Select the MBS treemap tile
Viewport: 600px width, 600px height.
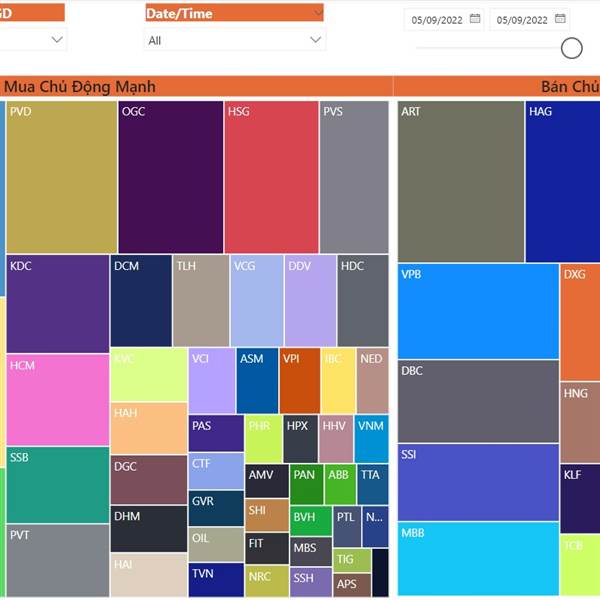point(311,551)
